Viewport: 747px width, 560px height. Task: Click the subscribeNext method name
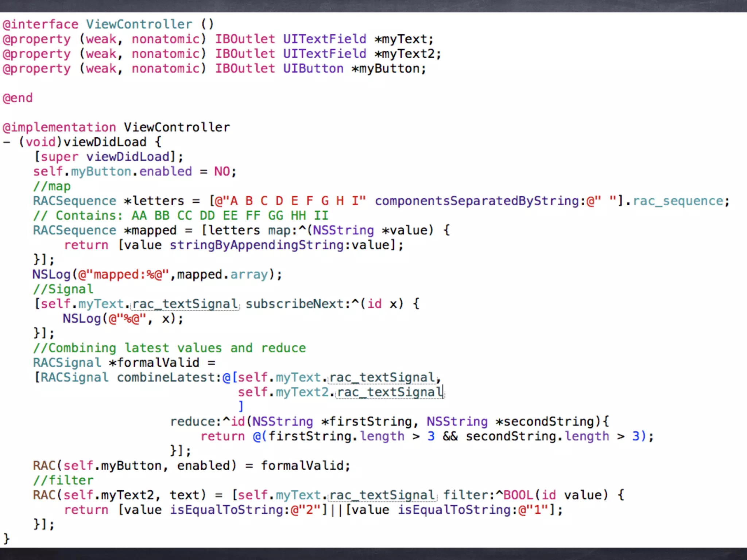(x=294, y=304)
